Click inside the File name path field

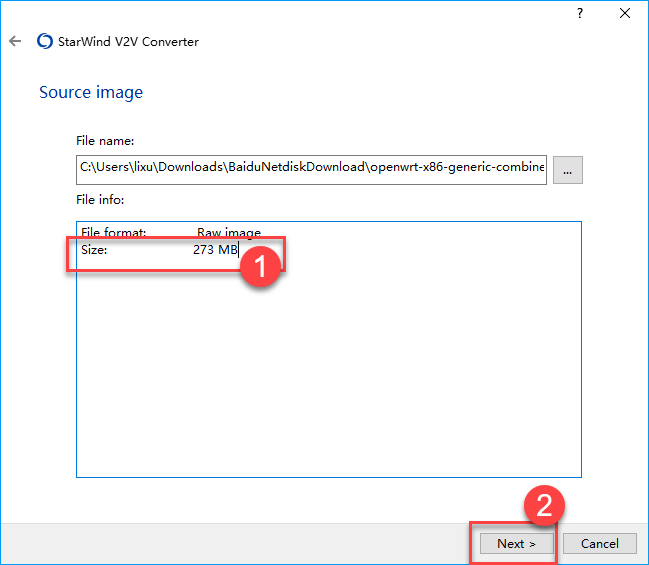coord(311,170)
